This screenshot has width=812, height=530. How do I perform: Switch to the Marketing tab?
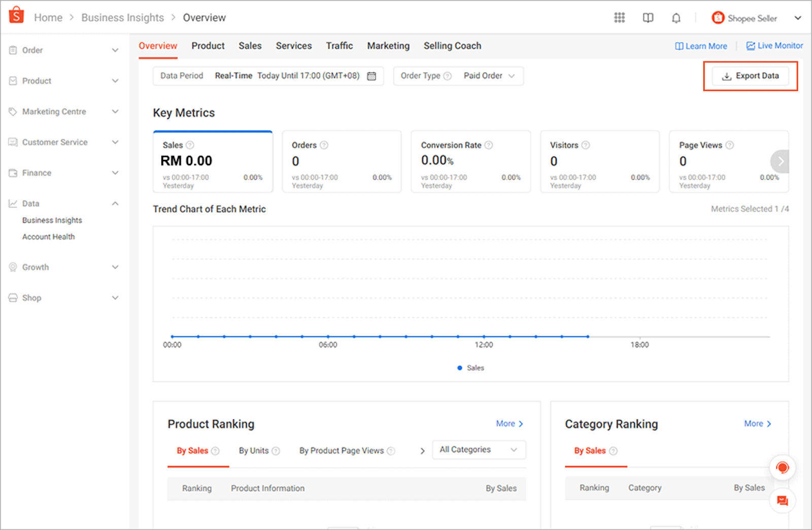(x=388, y=46)
